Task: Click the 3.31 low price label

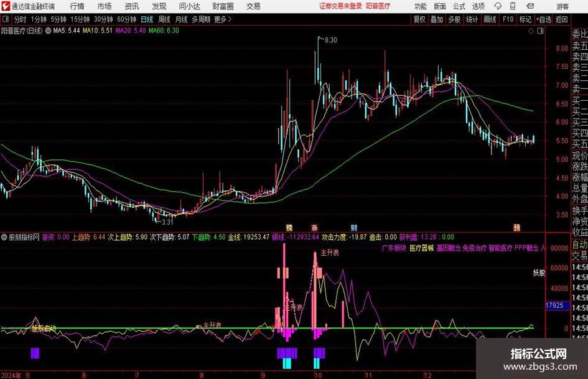Action: click(x=167, y=222)
